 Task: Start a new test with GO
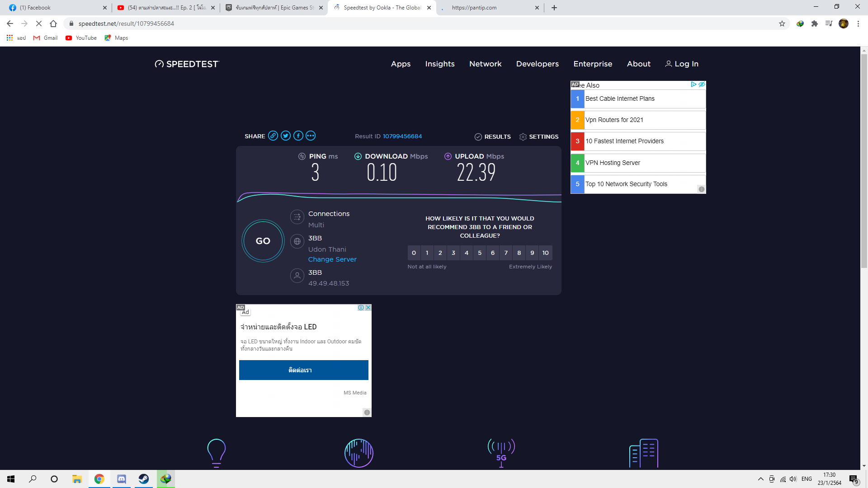(x=263, y=241)
